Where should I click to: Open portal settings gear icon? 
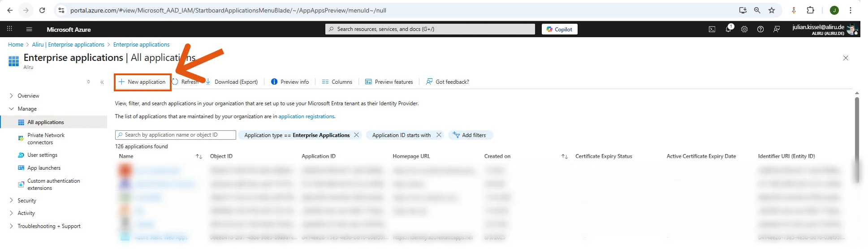[x=744, y=29]
